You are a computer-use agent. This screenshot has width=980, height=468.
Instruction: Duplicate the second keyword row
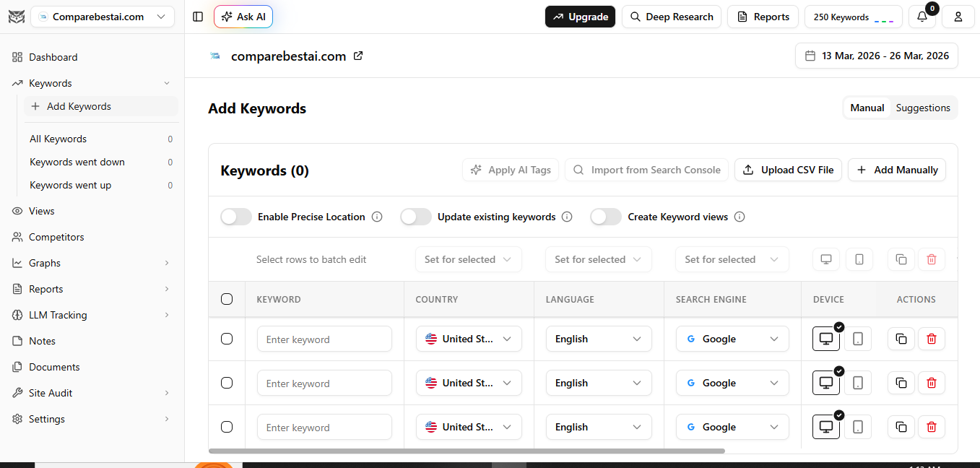[901, 383]
